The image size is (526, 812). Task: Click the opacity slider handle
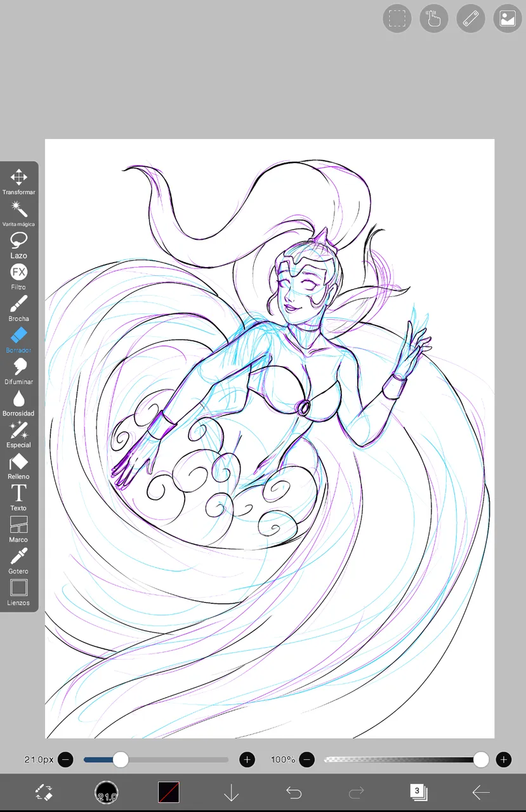(481, 759)
